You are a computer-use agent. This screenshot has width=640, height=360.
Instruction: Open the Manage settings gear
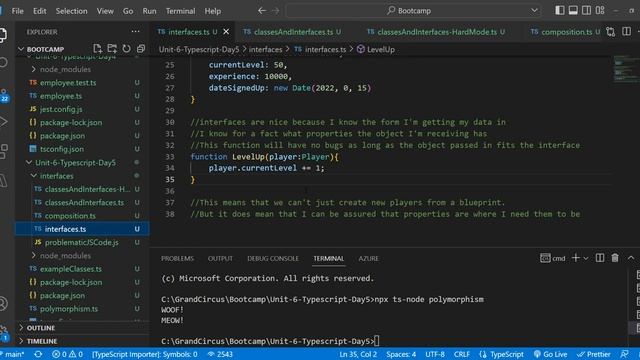click(4, 333)
